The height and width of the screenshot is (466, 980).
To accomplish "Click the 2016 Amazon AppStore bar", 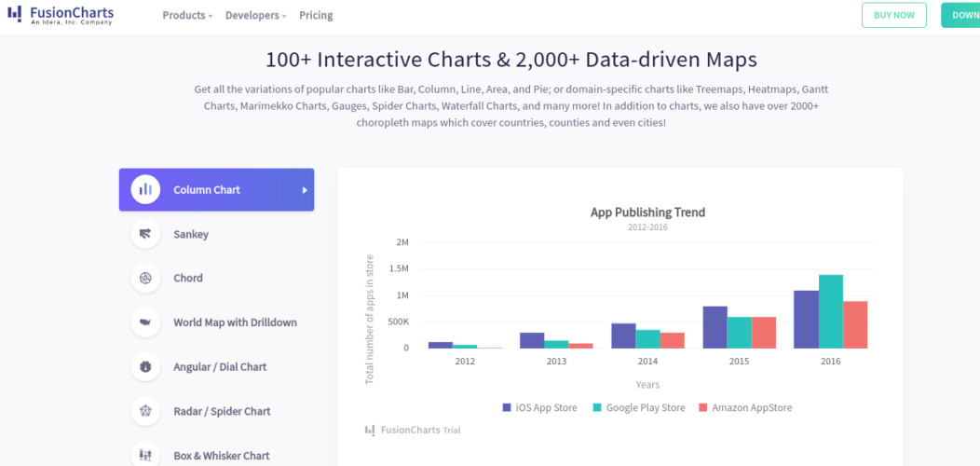I will 855,324.
